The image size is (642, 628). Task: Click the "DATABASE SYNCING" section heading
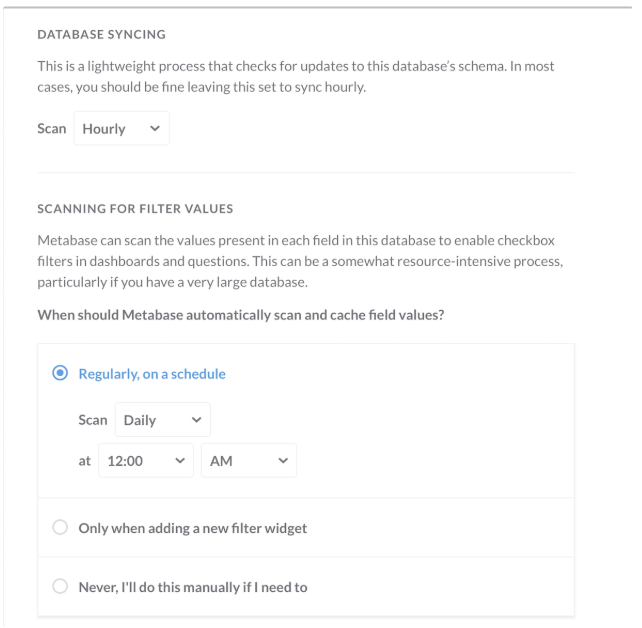pyautogui.click(x=101, y=35)
